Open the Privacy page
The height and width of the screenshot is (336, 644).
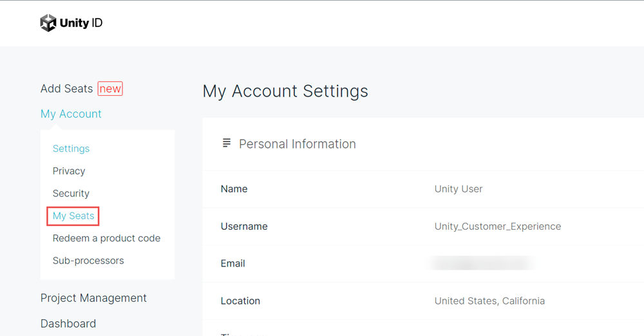(x=69, y=171)
